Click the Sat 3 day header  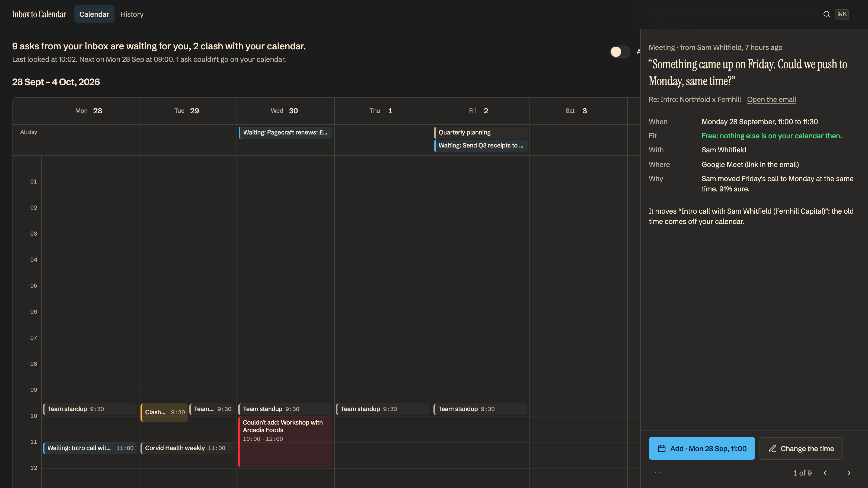pyautogui.click(x=576, y=111)
